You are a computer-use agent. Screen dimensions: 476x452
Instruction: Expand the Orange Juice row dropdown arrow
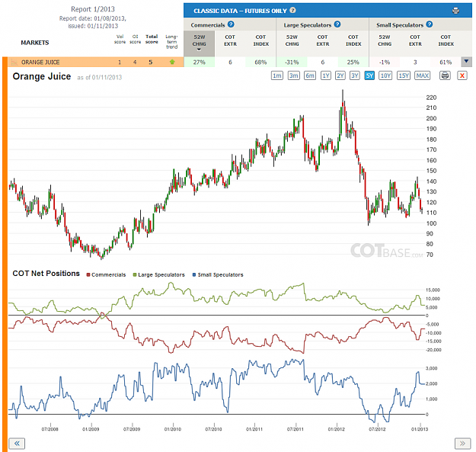[x=466, y=62]
